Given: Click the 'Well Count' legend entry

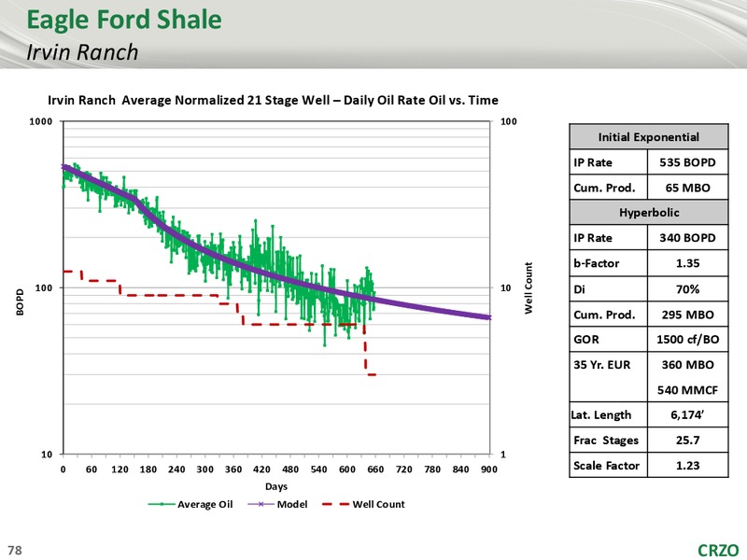Looking at the screenshot, I should pos(363,504).
